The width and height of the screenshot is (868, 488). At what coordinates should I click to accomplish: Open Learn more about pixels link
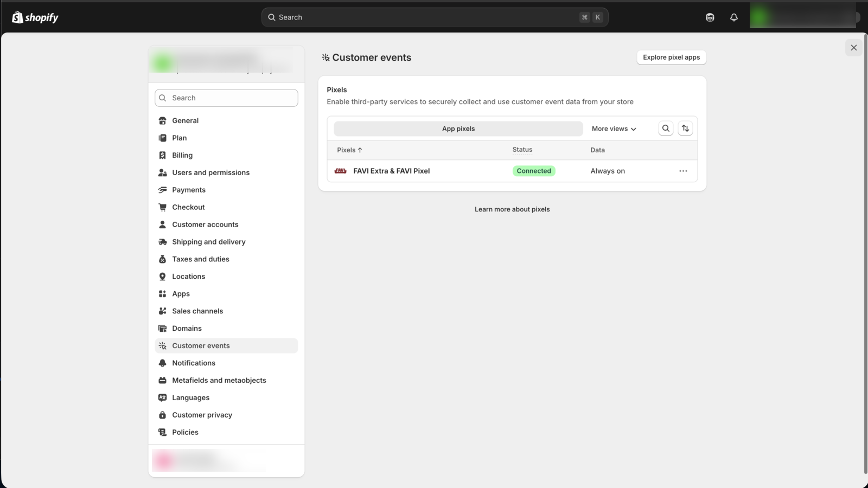coord(512,209)
